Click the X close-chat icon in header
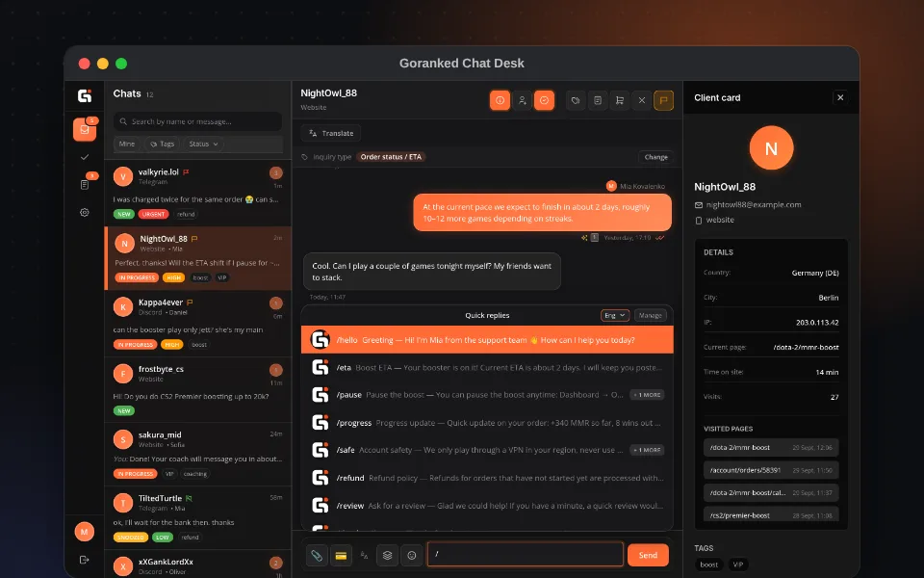The height and width of the screenshot is (578, 924). [x=642, y=100]
